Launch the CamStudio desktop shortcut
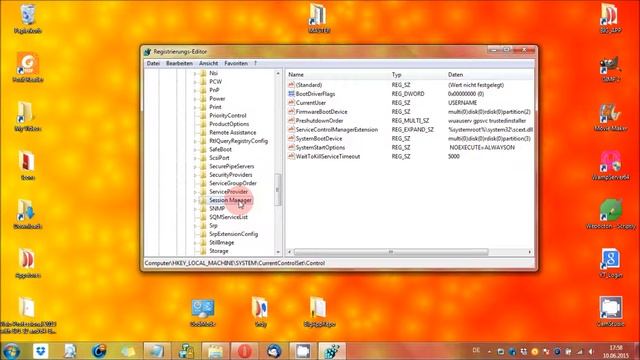The image size is (640, 360). 611,311
